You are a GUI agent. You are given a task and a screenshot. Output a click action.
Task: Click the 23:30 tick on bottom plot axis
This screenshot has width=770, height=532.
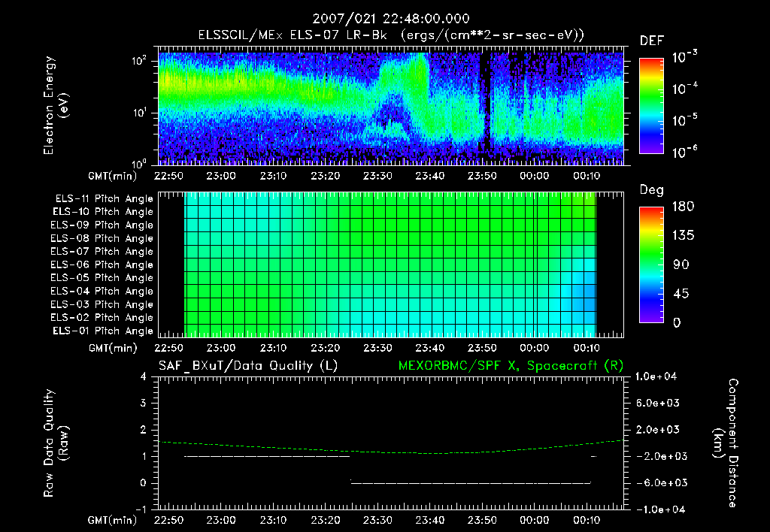point(377,520)
